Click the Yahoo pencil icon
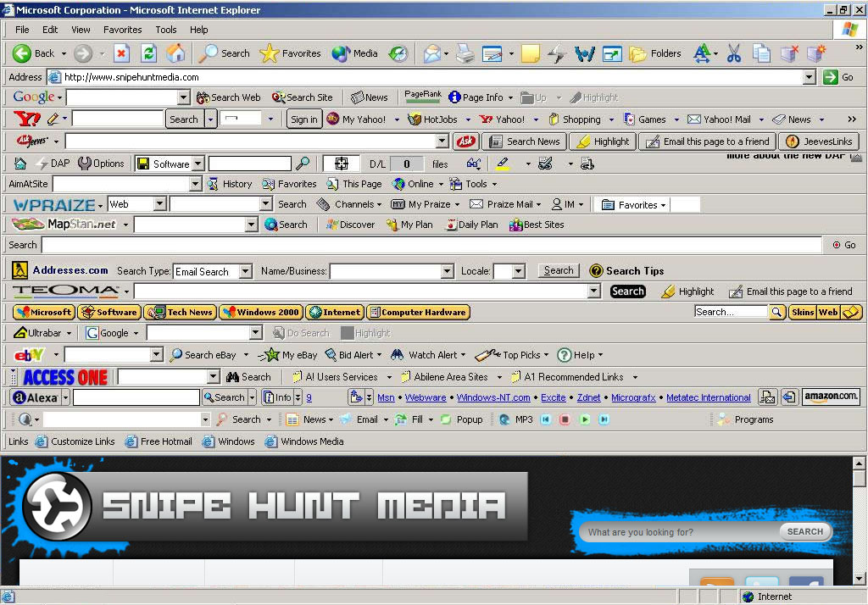868x605 pixels. click(53, 119)
